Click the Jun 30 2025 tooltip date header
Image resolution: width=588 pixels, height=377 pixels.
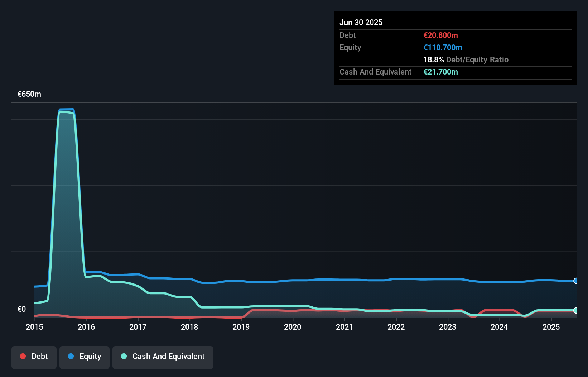point(361,22)
